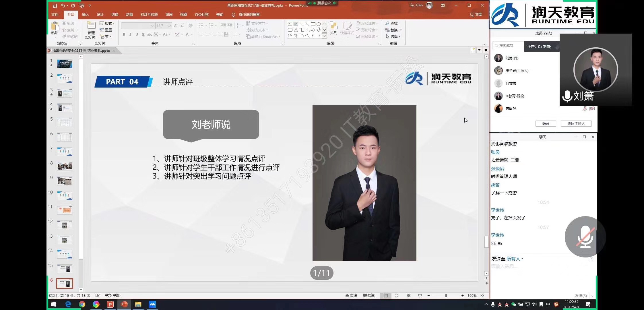Click the New Slide (新建幻灯片) icon
The image size is (644, 310).
click(91, 26)
